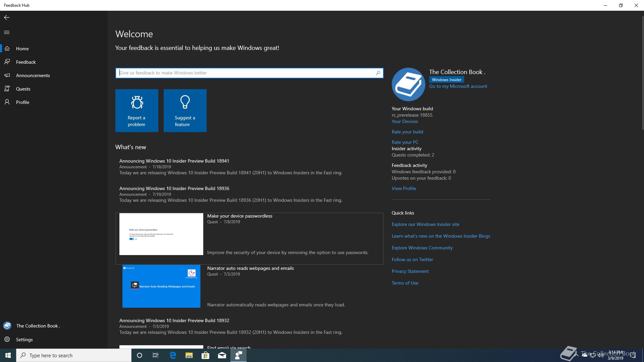Open the Go to my Microsoft account link
The image size is (644, 362).
458,86
